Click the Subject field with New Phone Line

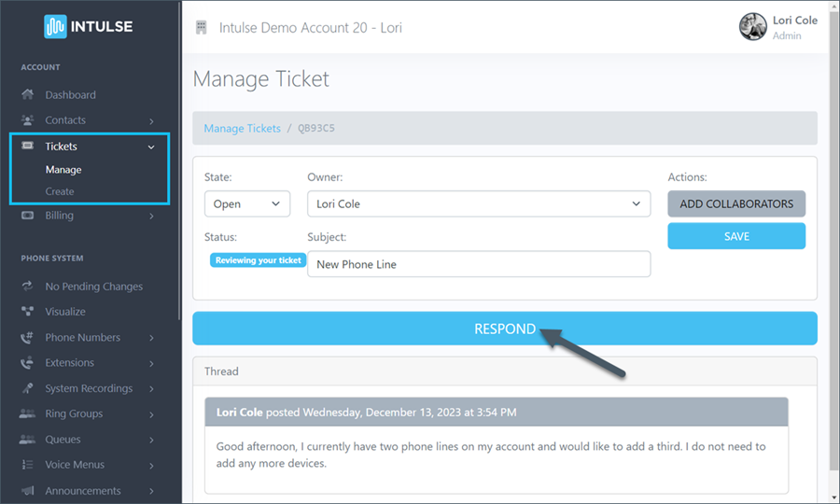click(479, 264)
